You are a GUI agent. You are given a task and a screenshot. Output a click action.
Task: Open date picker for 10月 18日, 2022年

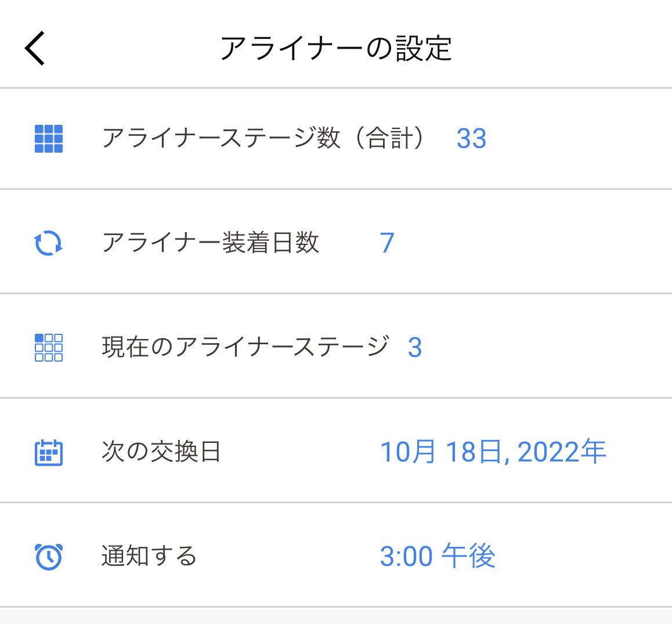point(493,452)
